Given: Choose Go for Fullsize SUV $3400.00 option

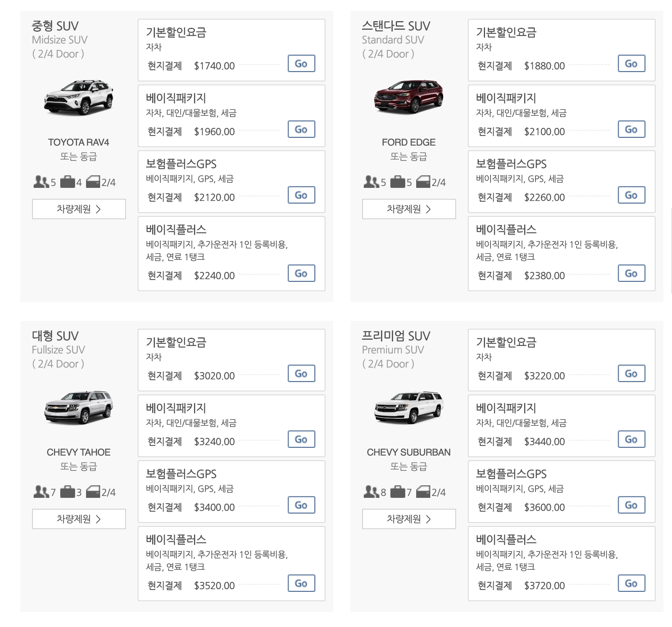Looking at the screenshot, I should 301,505.
